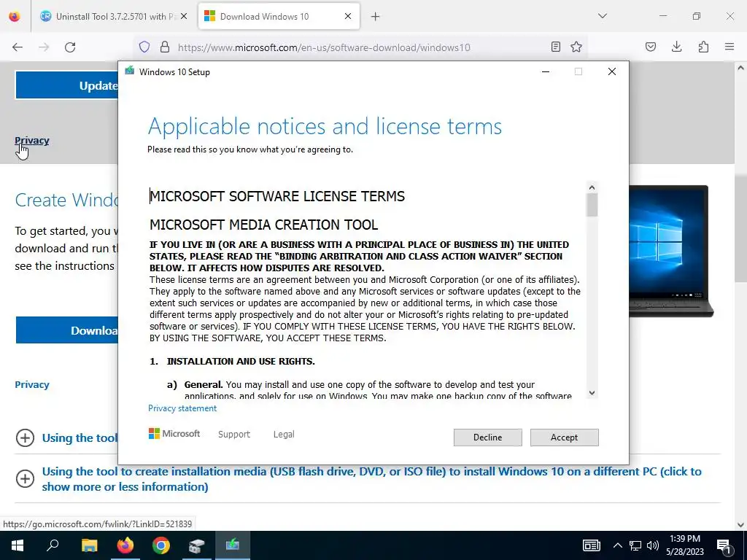Open the notification center icon
Image resolution: width=747 pixels, height=560 pixels.
(x=724, y=545)
